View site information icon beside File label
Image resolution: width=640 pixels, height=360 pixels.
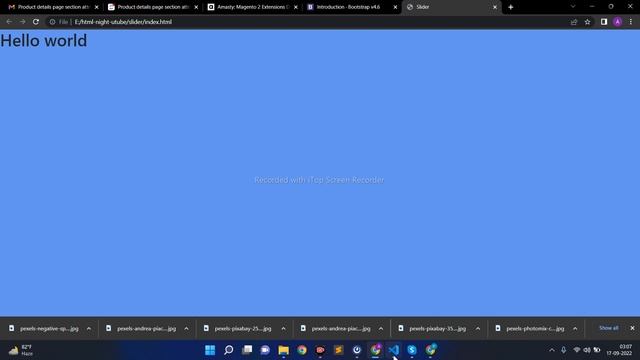pos(52,22)
